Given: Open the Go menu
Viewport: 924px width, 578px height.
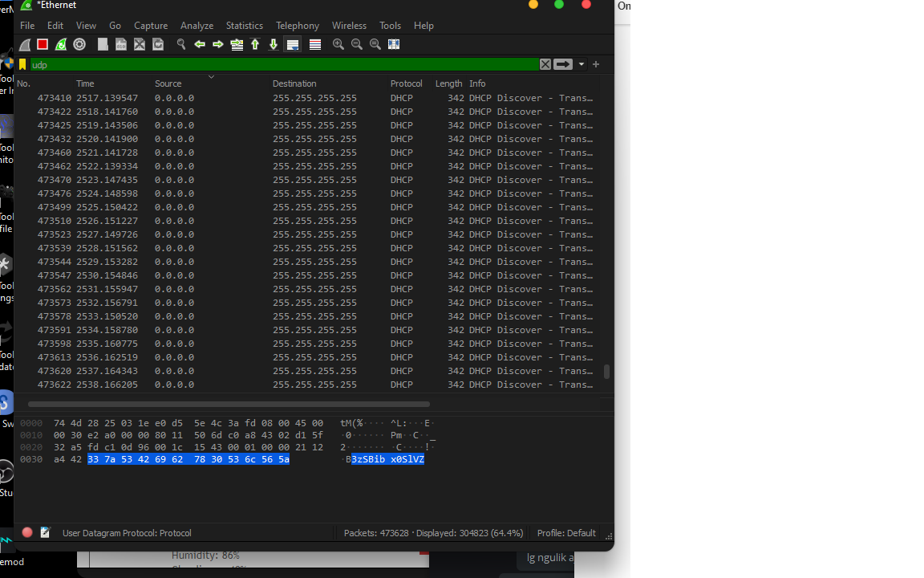Looking at the screenshot, I should 115,26.
